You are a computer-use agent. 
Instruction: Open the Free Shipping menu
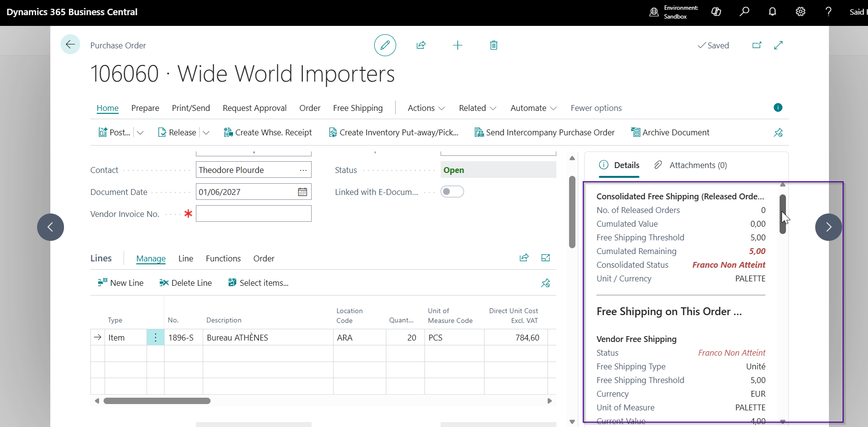click(358, 108)
